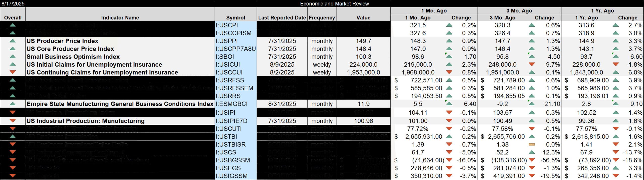Select the Small Business Optimism Index cell
The height and width of the screenshot is (180, 644).
(73, 57)
